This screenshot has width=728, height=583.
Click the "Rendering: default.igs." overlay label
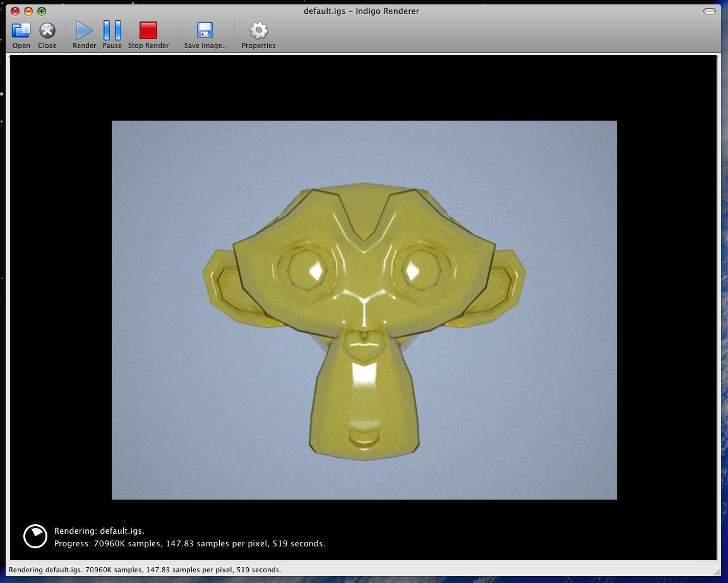[x=99, y=531]
